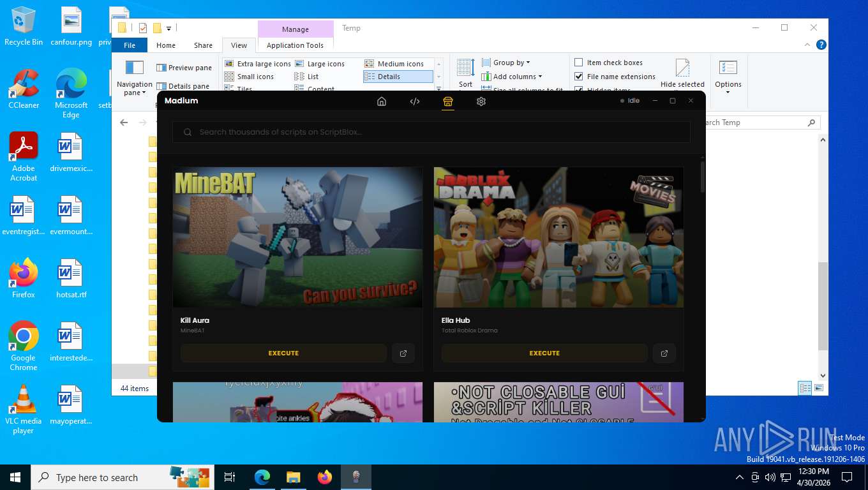
Task: Open Ella Hub script in external link
Action: (664, 353)
